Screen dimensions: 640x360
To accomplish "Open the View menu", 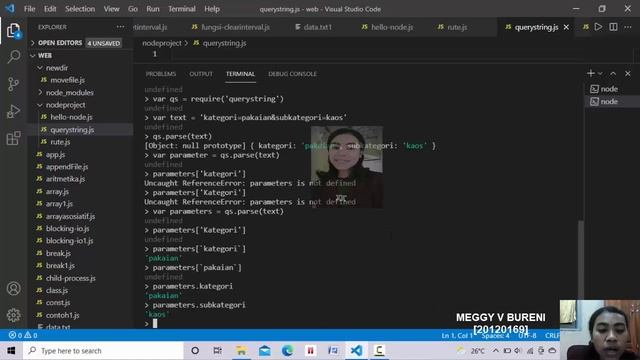I will pyautogui.click(x=111, y=9).
